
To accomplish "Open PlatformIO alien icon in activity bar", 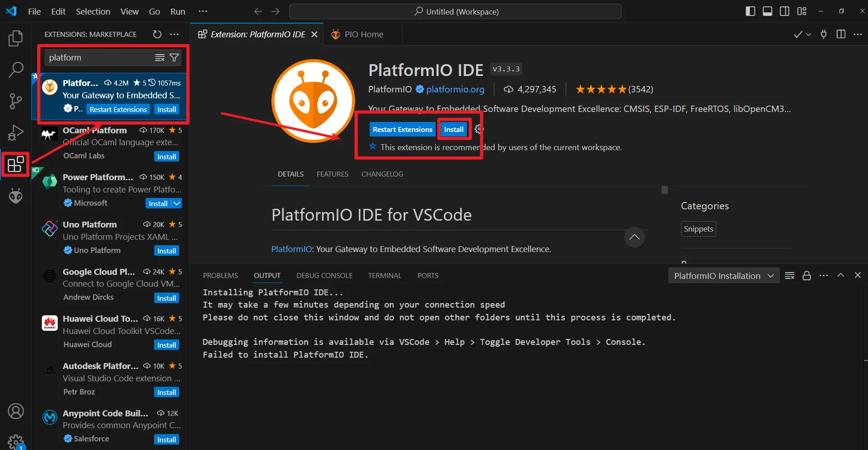I will pyautogui.click(x=15, y=196).
